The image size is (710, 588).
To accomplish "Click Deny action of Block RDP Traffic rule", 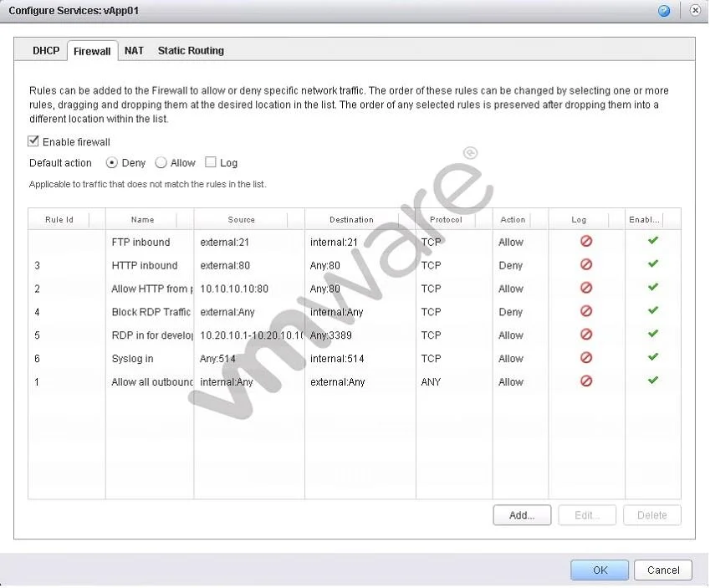I will (x=510, y=312).
